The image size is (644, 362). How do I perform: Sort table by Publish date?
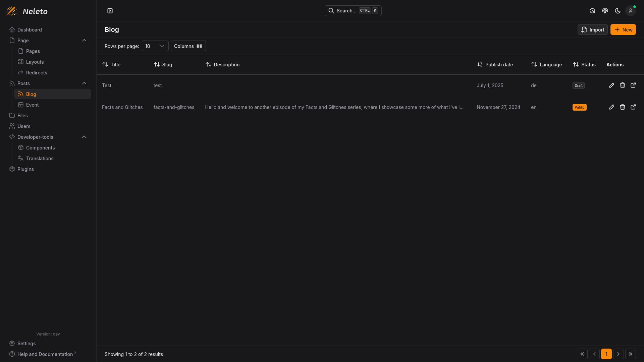[495, 65]
